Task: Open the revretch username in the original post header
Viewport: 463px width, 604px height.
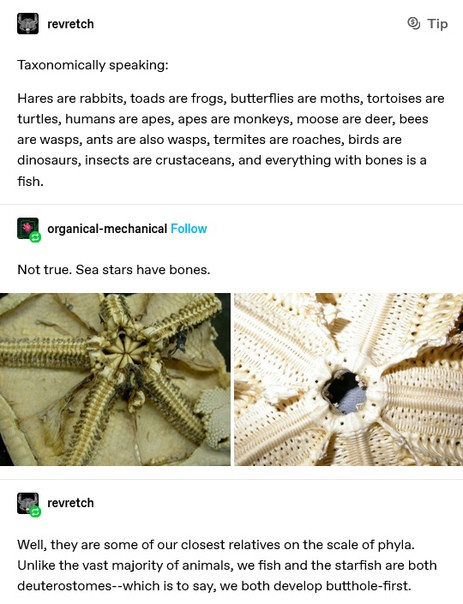Action: [70, 24]
